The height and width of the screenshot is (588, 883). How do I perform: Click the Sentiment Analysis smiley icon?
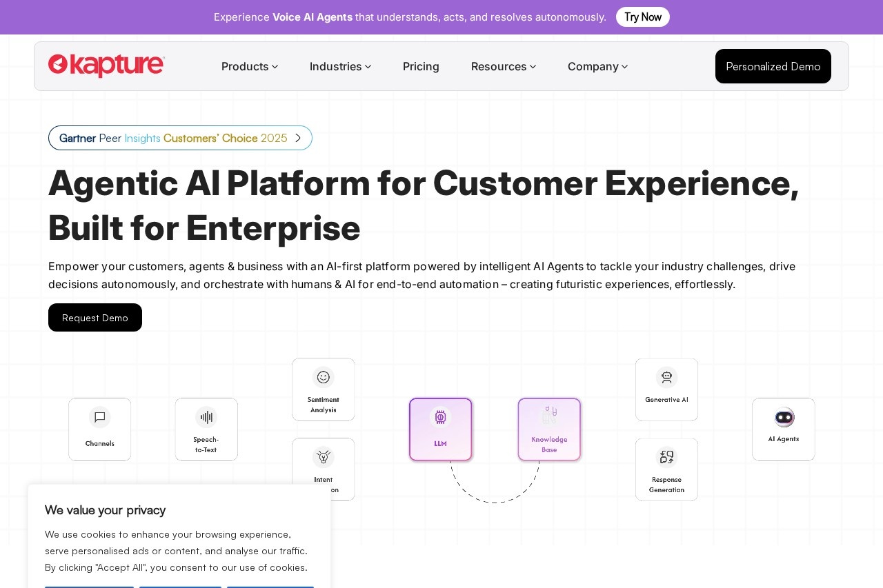323,377
